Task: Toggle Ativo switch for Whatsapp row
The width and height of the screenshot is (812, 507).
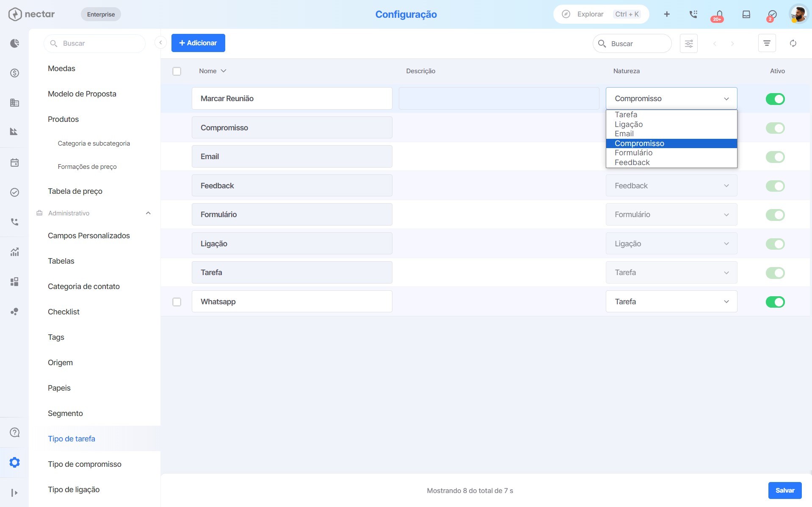Action: pos(775,302)
